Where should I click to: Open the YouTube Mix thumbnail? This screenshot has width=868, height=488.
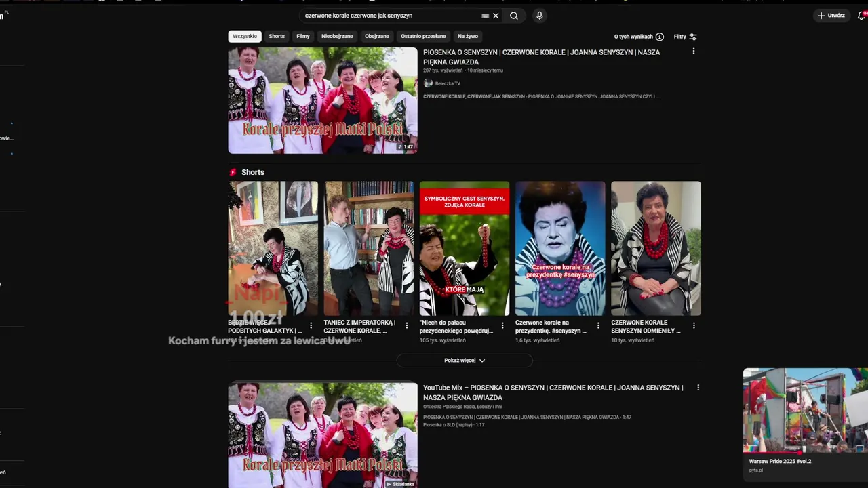tap(323, 435)
